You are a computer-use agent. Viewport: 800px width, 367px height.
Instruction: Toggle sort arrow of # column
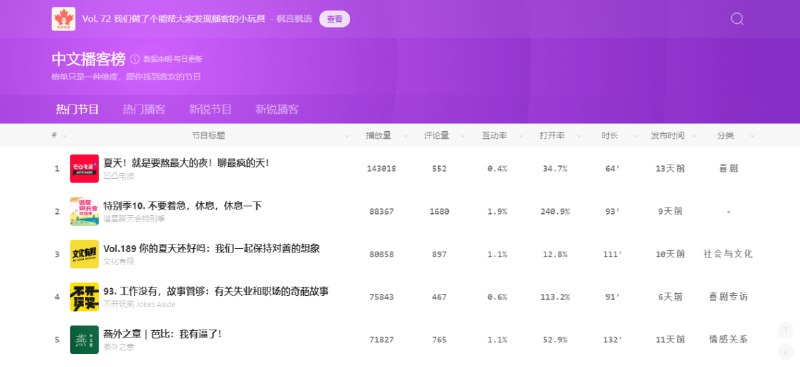(x=64, y=136)
